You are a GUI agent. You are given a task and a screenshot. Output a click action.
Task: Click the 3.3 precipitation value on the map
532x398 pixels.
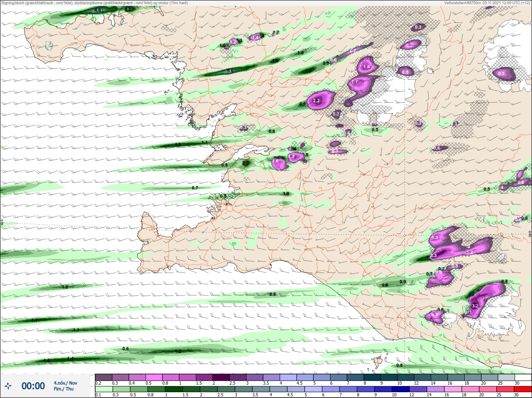pos(433,256)
